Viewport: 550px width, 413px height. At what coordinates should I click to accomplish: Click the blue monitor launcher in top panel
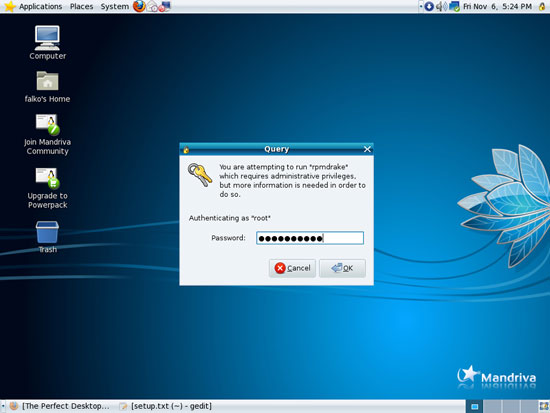pos(165,6)
